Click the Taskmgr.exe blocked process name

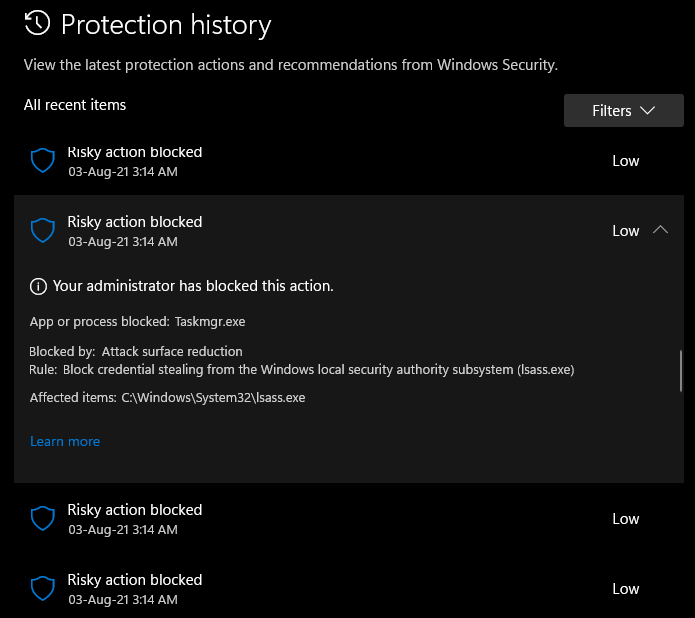(x=208, y=322)
